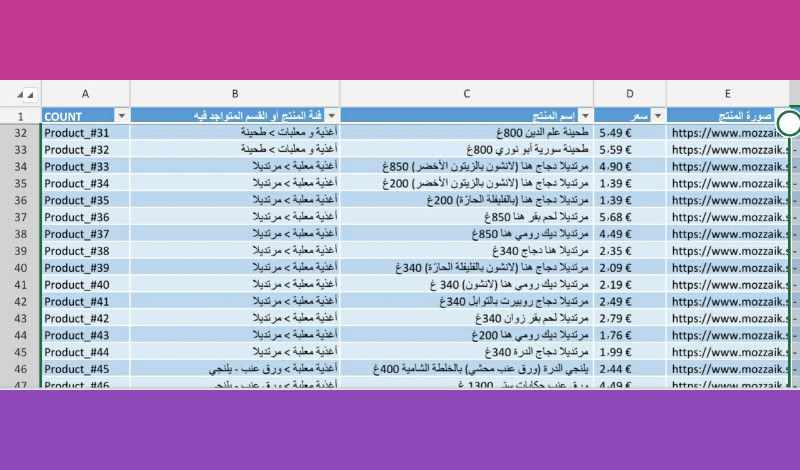Click cell Product_#45

86,368
